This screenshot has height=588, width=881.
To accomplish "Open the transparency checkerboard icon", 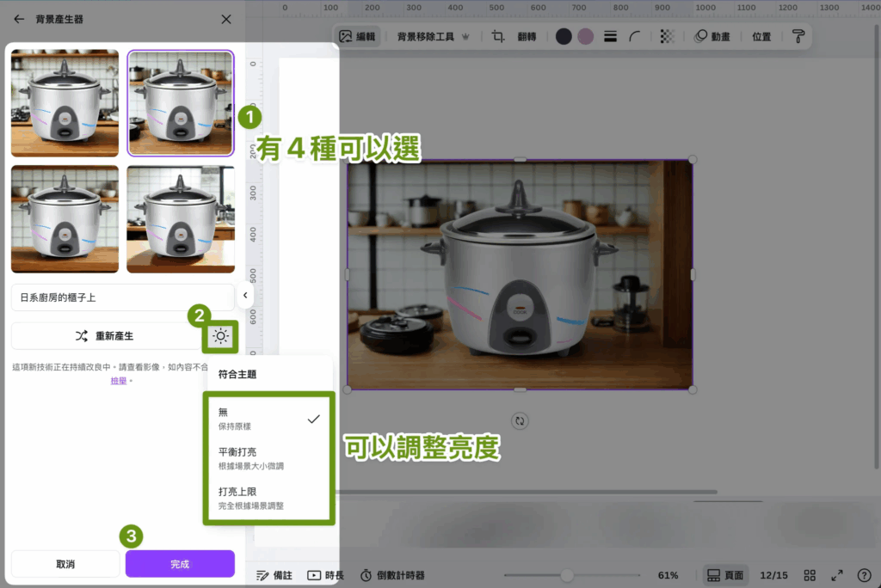I will tap(667, 36).
